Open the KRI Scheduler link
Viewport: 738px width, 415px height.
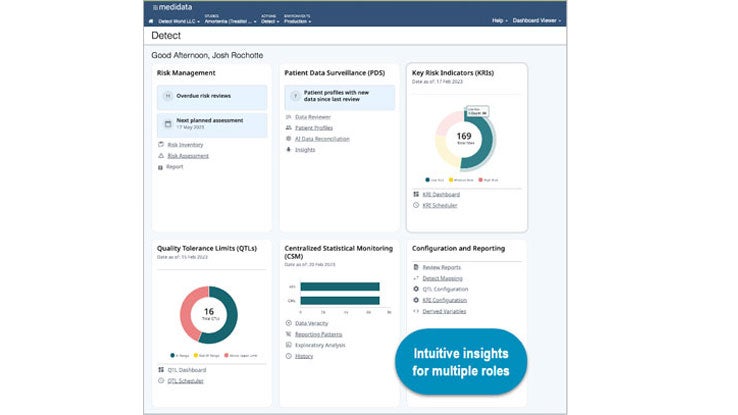[x=440, y=205]
